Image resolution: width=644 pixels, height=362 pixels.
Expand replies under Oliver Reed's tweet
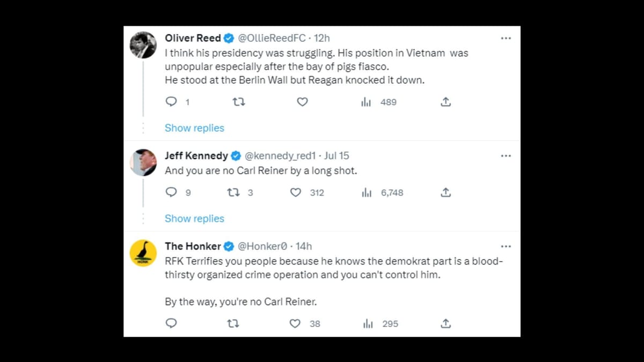pyautogui.click(x=194, y=128)
